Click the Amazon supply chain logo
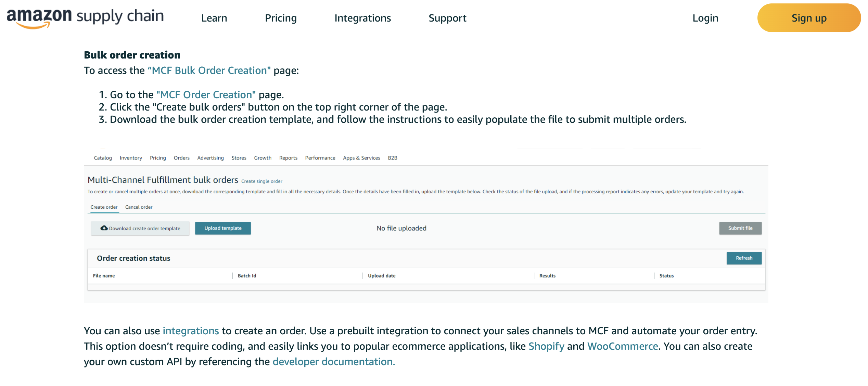868x386 pixels. 85,18
